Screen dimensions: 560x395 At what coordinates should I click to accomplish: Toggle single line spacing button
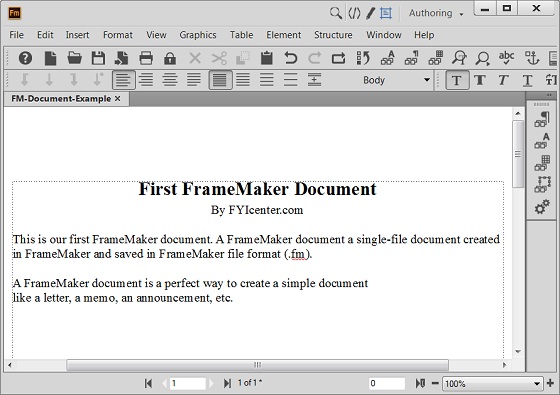tap(220, 80)
